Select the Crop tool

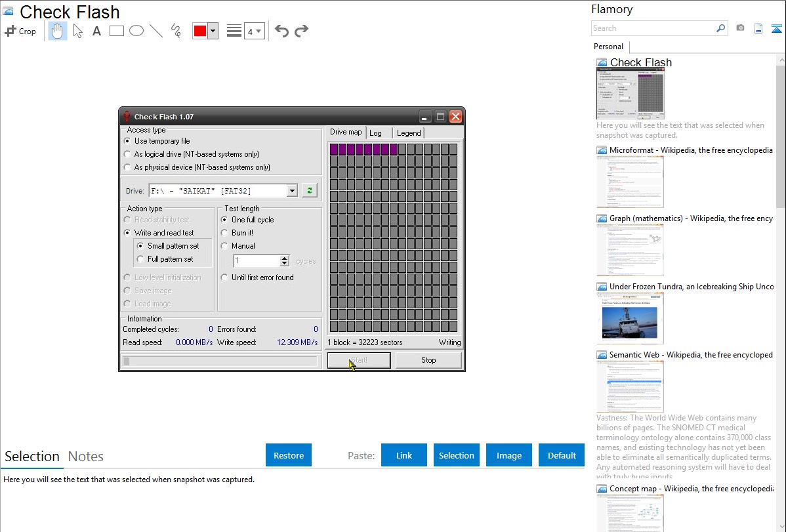coord(20,31)
